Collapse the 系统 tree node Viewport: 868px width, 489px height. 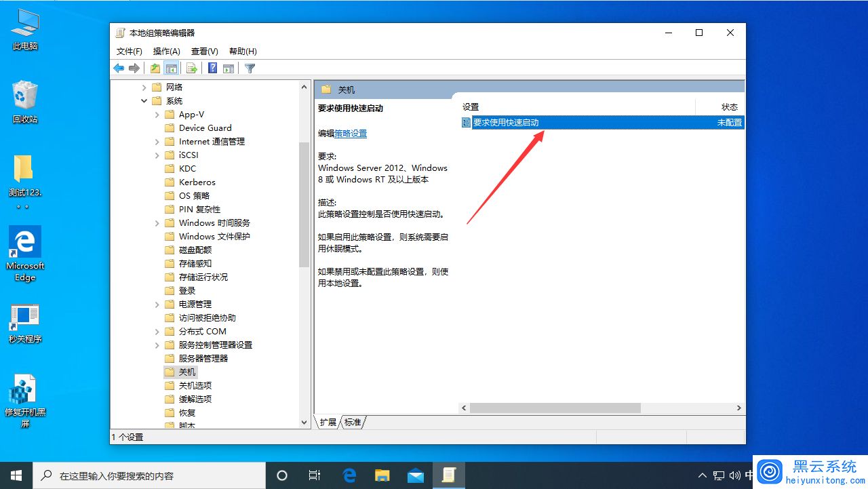[144, 101]
